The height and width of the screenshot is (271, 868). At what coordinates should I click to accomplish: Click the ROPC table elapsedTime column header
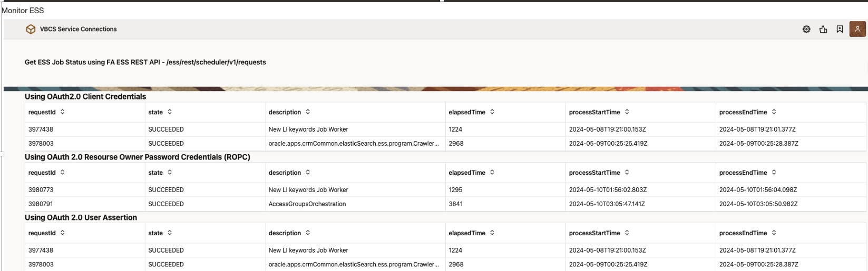(x=467, y=173)
